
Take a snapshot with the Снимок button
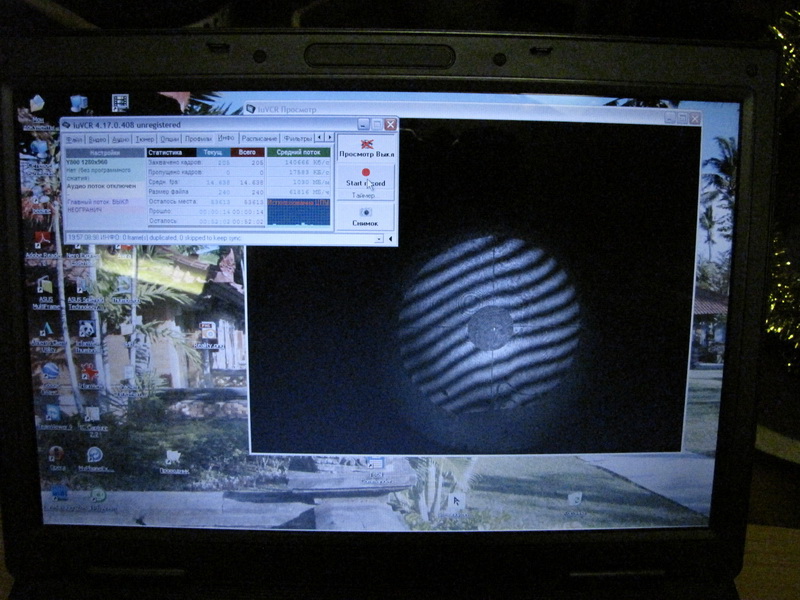tap(365, 216)
